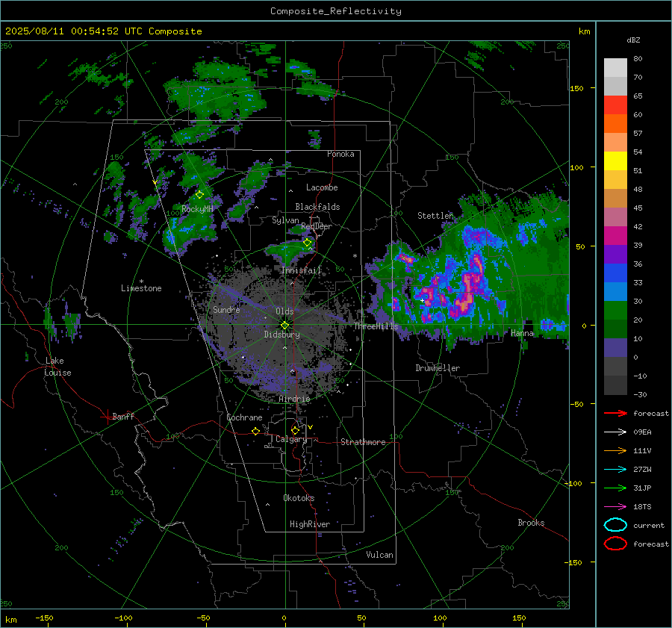The width and height of the screenshot is (672, 628).
Task: Click the Sylvan label
Action: point(285,220)
